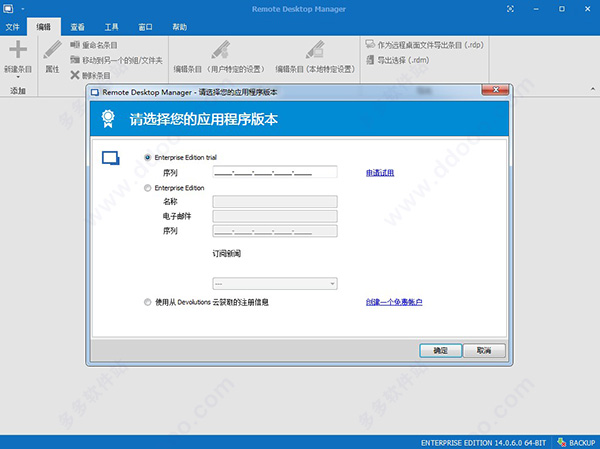Image resolution: width=600 pixels, height=449 pixels.
Task: Click the full-screen focus icon in title bar
Action: click(x=510, y=9)
